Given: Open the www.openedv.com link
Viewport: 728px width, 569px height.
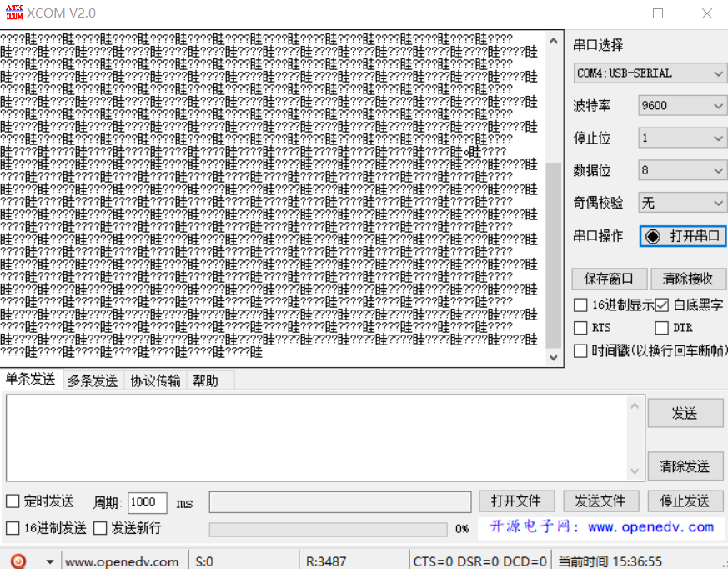Looking at the screenshot, I should [122, 561].
